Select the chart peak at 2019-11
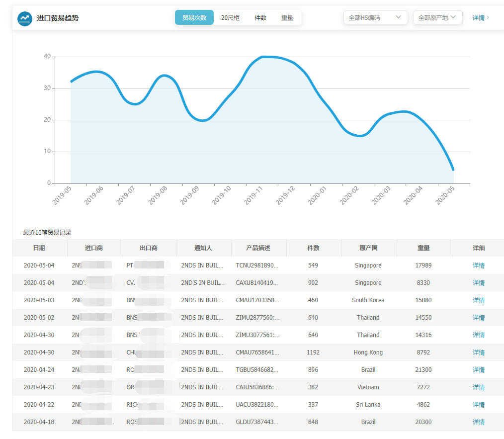The width and height of the screenshot is (504, 439). click(262, 57)
